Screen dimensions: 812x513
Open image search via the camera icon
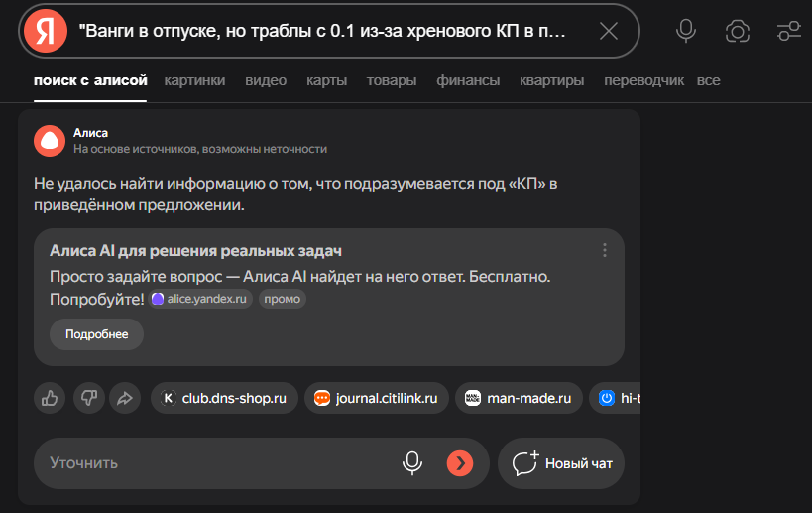[738, 31]
